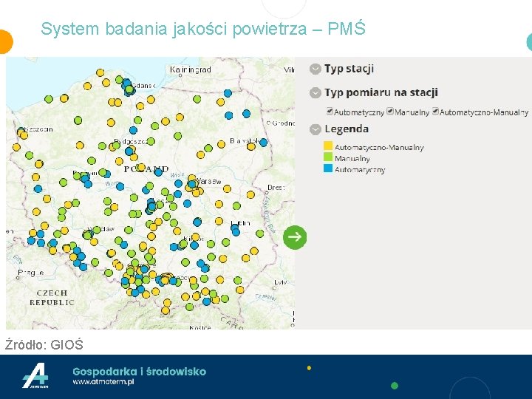Collapse the Typ stacji section
Viewport: 532px width, 399px height.
316,69
